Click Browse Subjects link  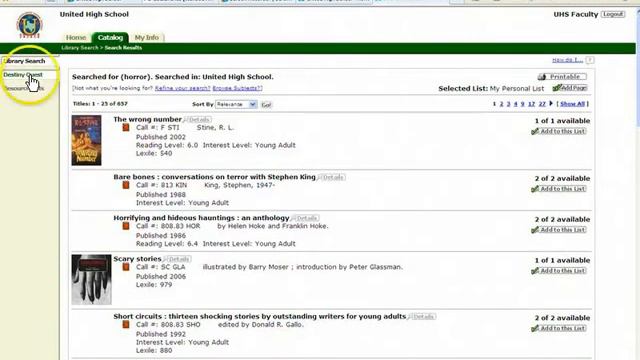(237, 88)
